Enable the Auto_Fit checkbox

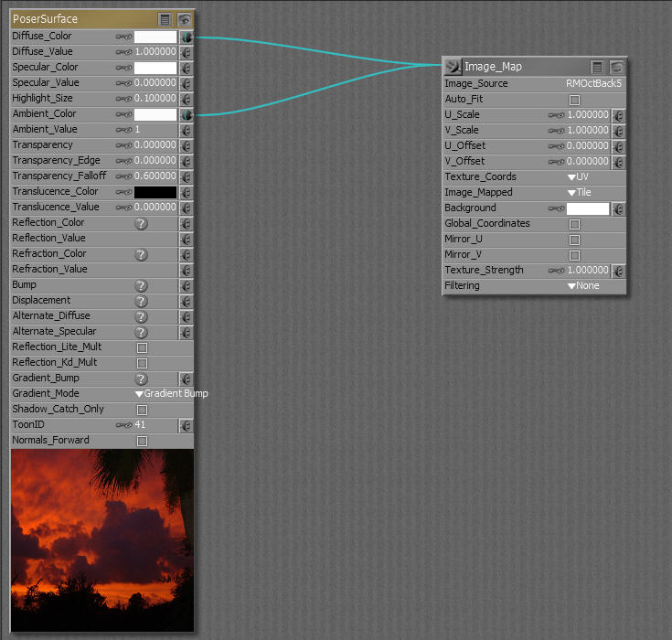click(x=574, y=100)
